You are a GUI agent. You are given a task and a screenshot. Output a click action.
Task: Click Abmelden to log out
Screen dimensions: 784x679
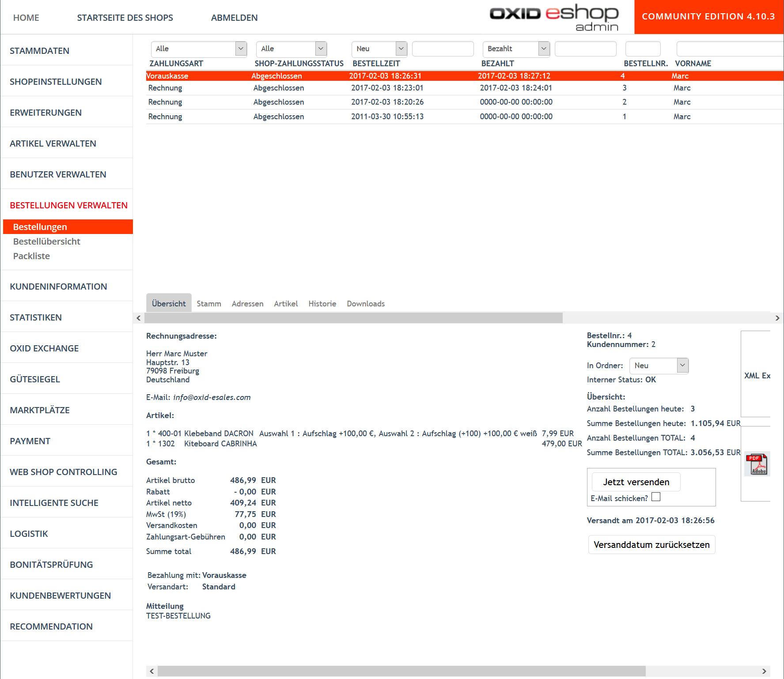[x=234, y=18]
